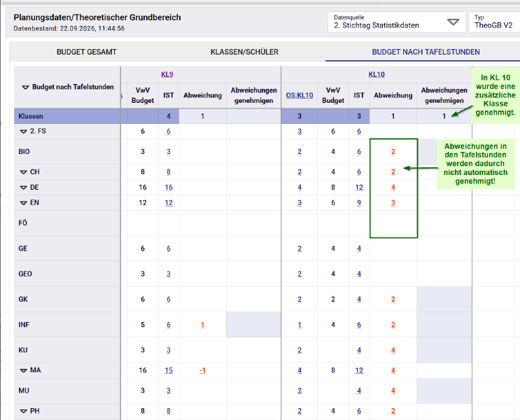
Task: Switch to BUDGET GESAMT tab
Action: tap(87, 52)
